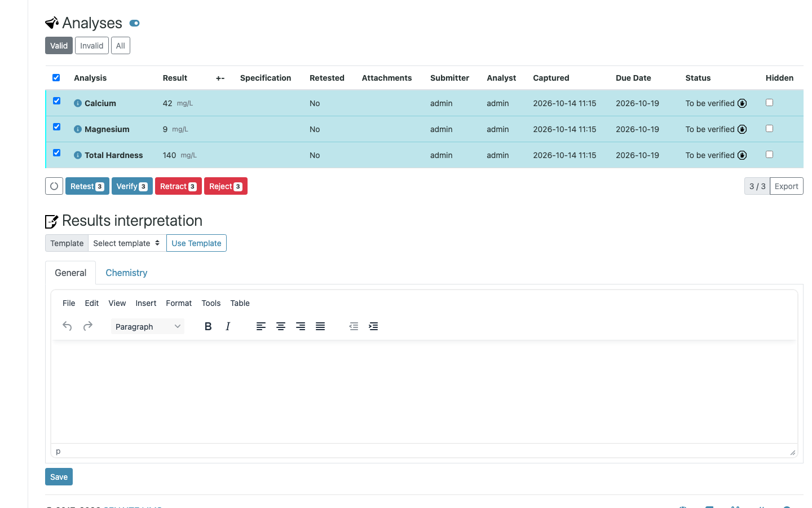Uncheck the Total Hardness row checkbox
This screenshot has height=508, width=812.
56,153
